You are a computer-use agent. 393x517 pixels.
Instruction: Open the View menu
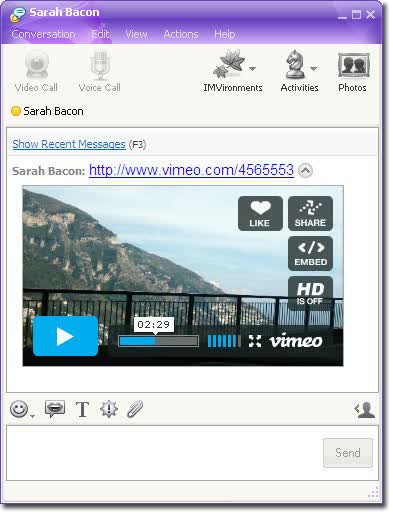(136, 34)
